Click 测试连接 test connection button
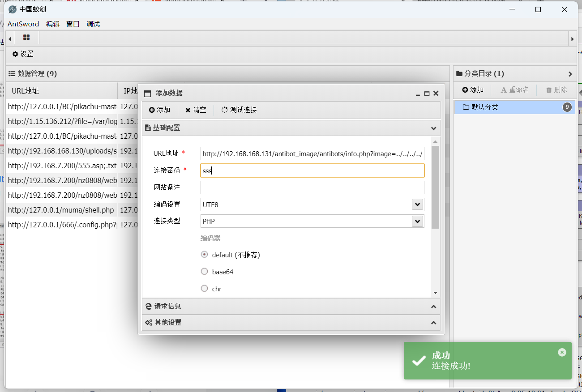The height and width of the screenshot is (392, 582). [x=239, y=110]
